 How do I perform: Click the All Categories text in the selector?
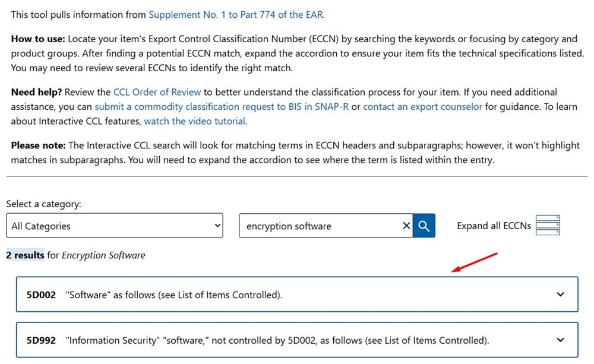41,226
